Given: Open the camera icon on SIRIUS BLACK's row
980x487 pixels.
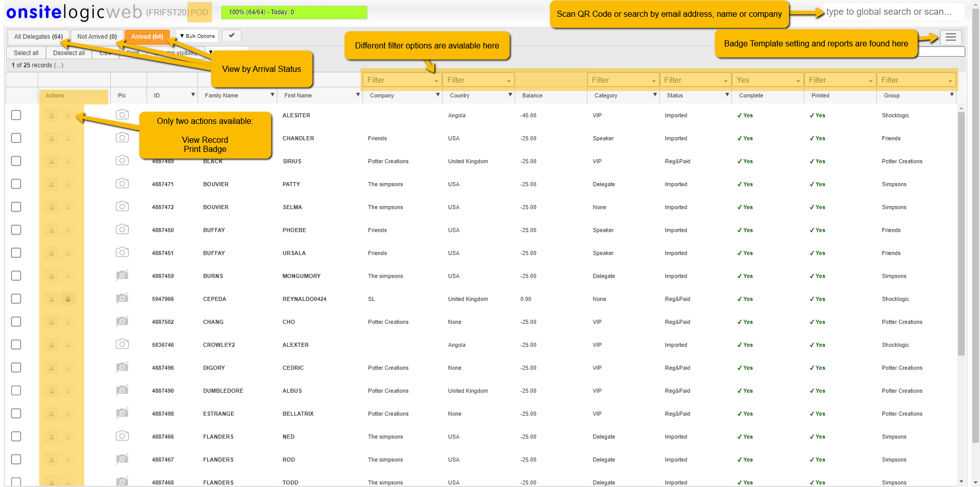Looking at the screenshot, I should 122,160.
